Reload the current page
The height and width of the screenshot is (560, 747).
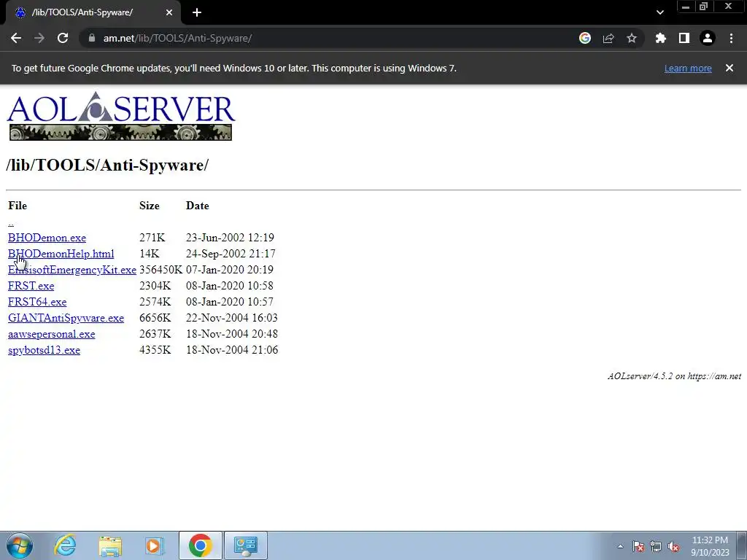[x=63, y=38]
